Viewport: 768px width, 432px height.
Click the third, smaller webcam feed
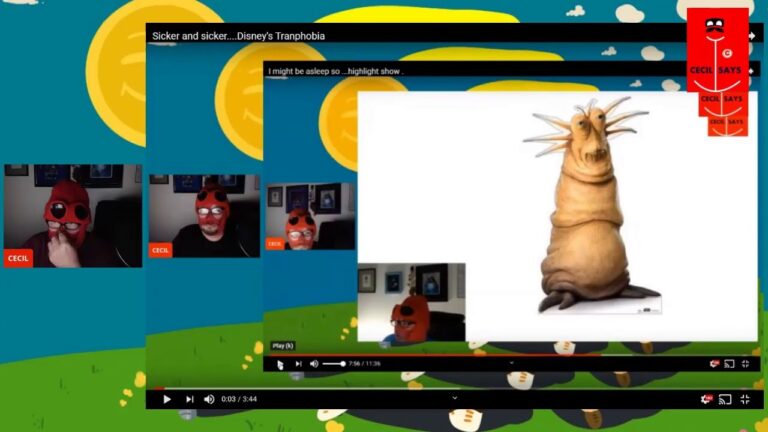311,216
